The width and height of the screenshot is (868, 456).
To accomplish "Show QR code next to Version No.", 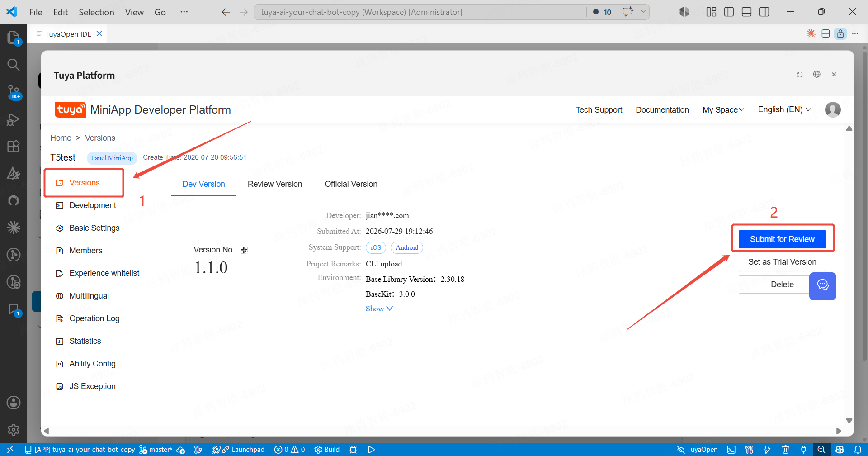I will coord(244,250).
